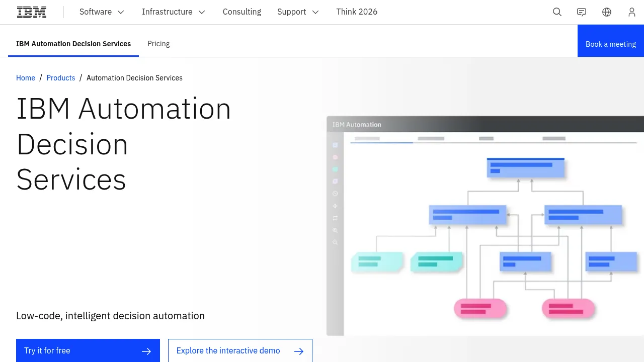This screenshot has width=644, height=362.
Task: Open the chat bubble icon in header
Action: 582,12
